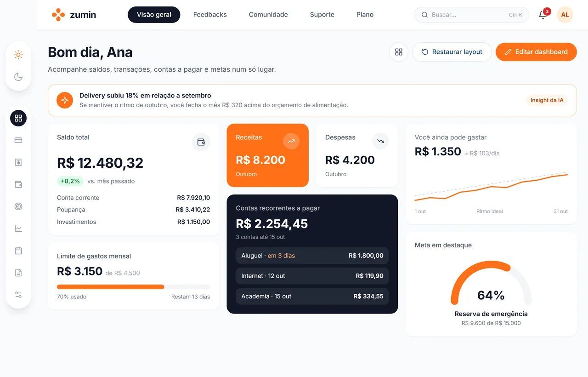Click the 64% emergency reserve gauge
The image size is (588, 377).
491,284
